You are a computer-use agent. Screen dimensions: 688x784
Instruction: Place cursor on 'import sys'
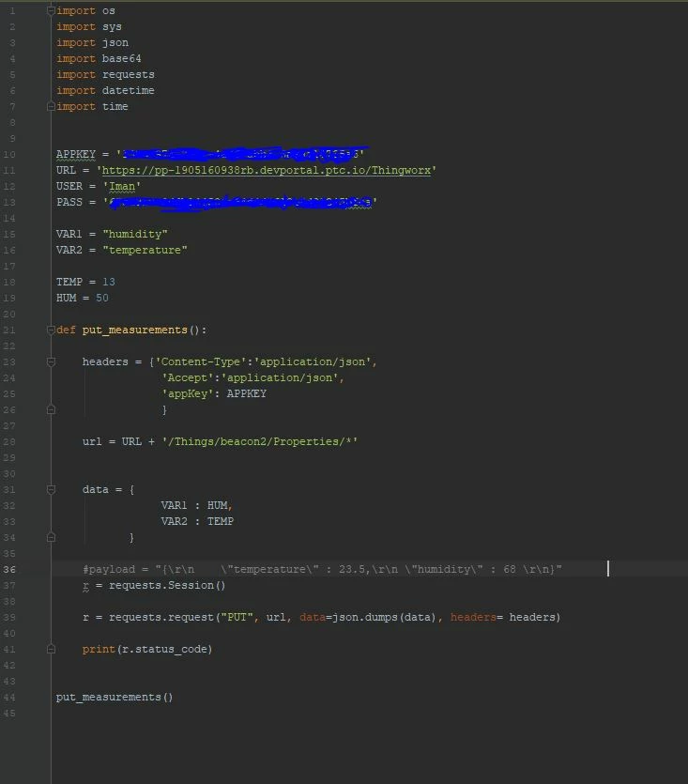point(89,26)
